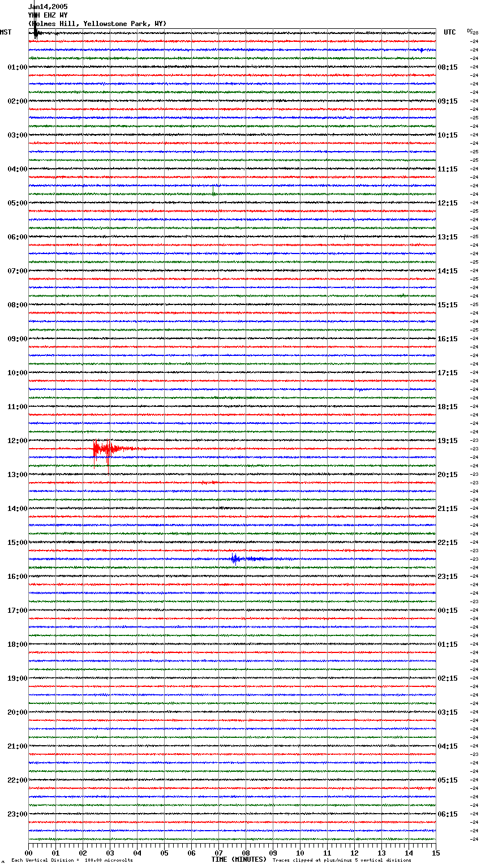Viewport: 481px width, 868px height.
Task: Click the MST column header
Action: pos(6,32)
